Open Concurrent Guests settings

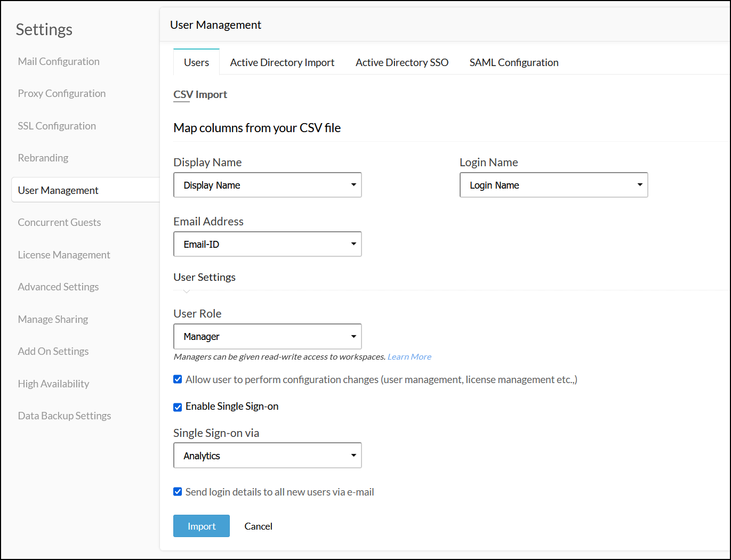pos(59,222)
